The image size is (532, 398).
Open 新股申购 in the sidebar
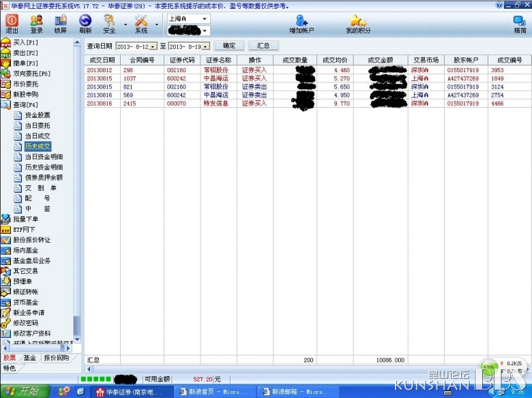[x=25, y=94]
